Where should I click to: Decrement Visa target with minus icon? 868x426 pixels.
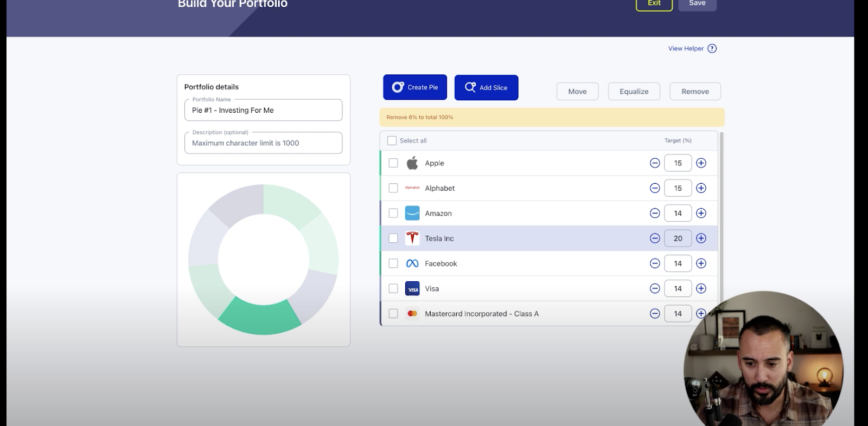coord(655,288)
